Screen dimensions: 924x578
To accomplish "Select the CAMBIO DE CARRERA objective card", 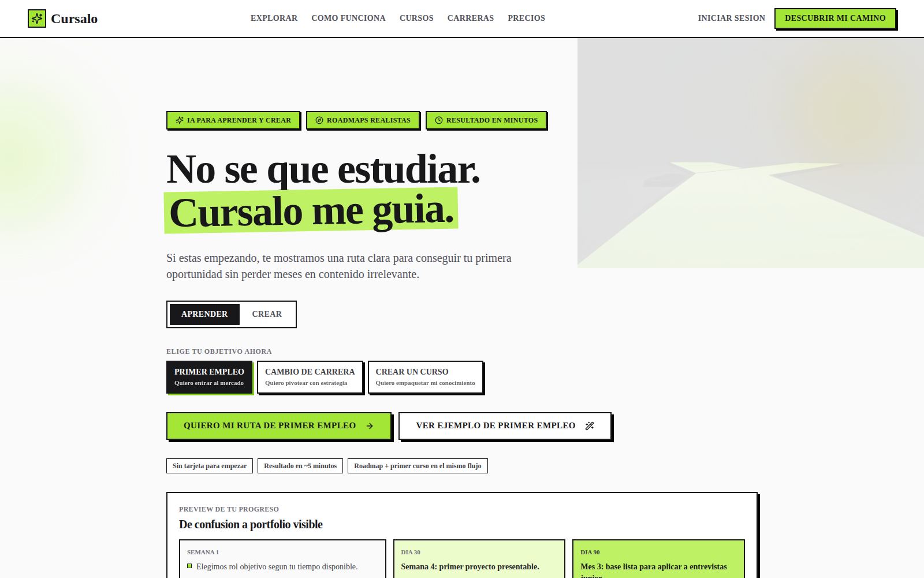I will point(310,377).
